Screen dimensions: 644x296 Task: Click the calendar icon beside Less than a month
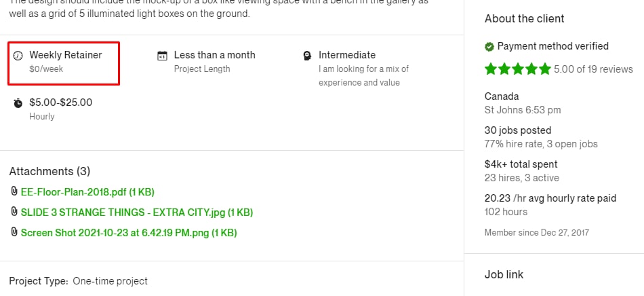(162, 56)
